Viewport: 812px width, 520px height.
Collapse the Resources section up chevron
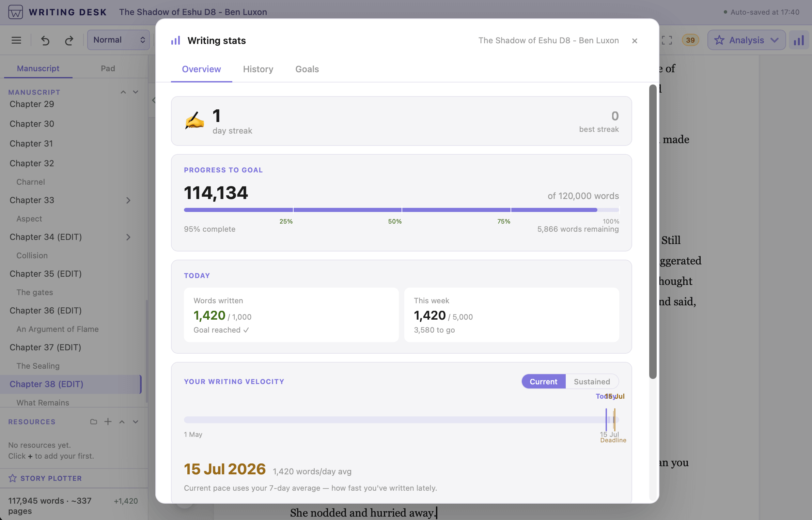(122, 422)
